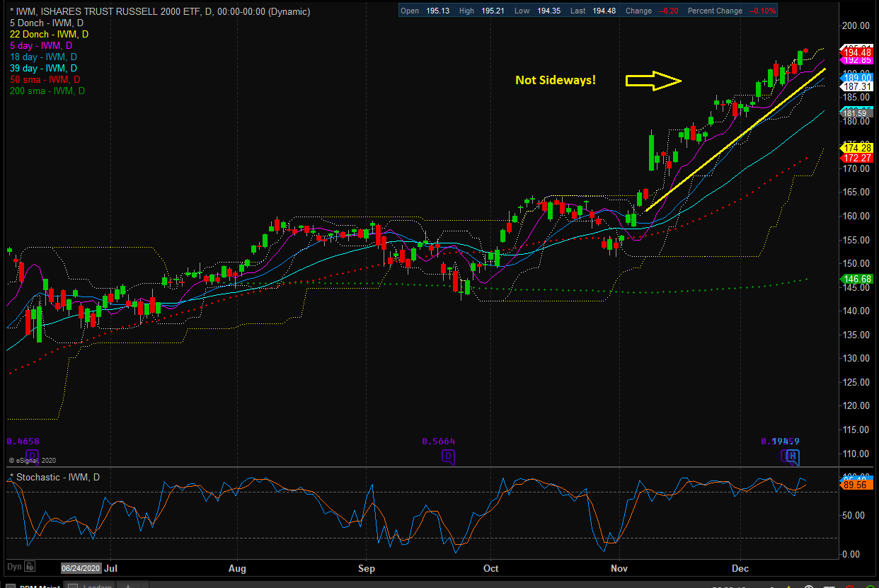
Task: Click the green 146.68 price axis tag
Action: point(857,279)
